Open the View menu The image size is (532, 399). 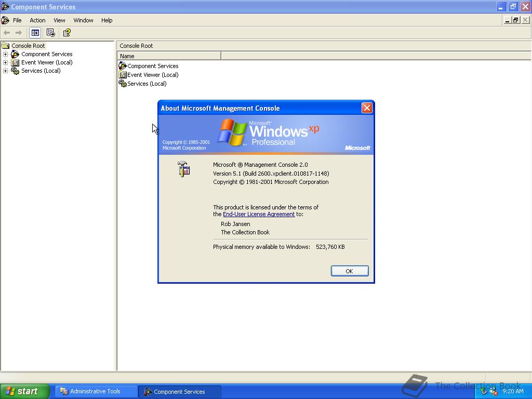tap(59, 20)
